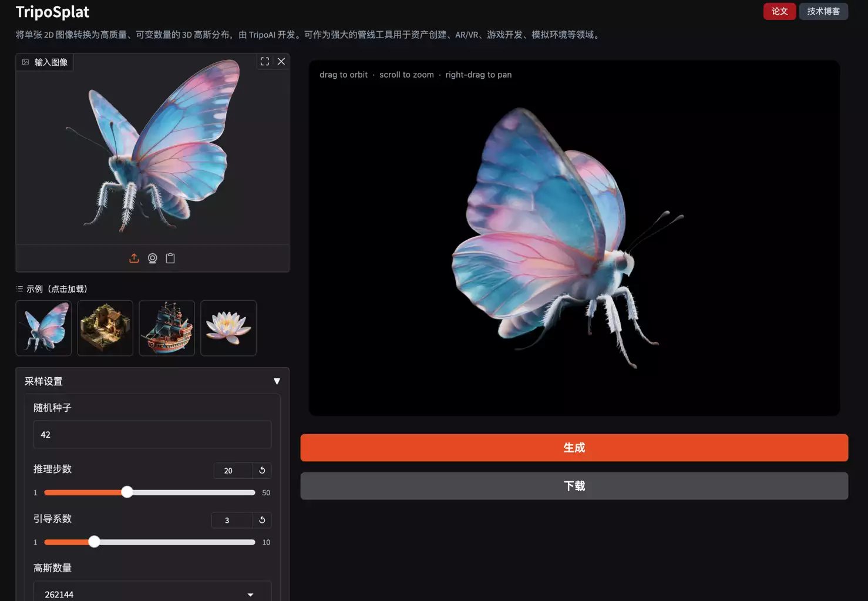
Task: Click the upload image icon
Action: pyautogui.click(x=134, y=258)
